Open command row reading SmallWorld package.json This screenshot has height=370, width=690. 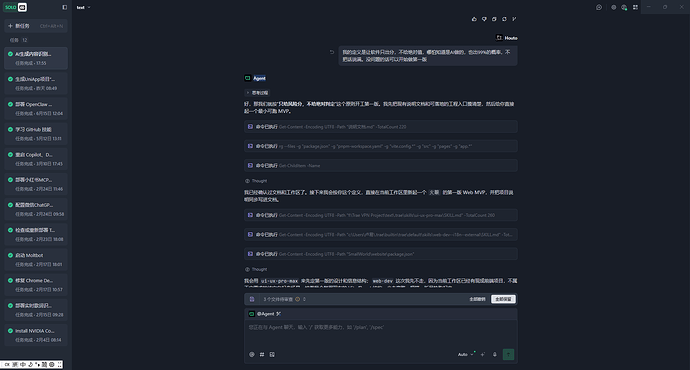coord(381,254)
